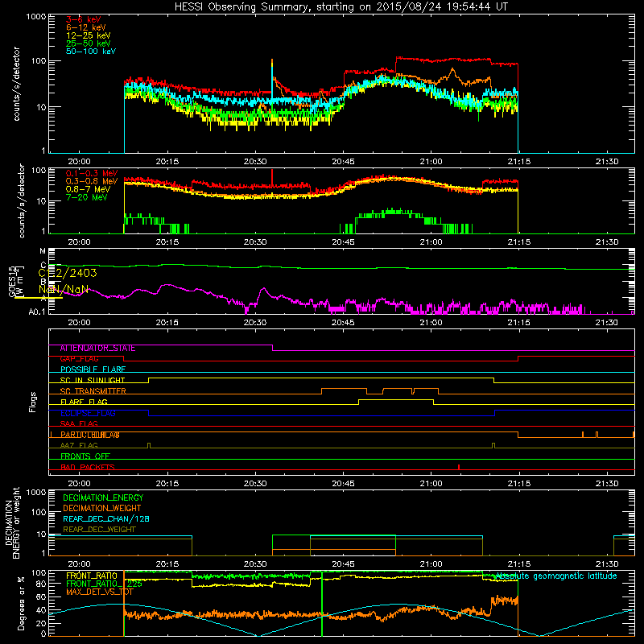Click the NaN/NaN annotation in GOES panel
The height and width of the screenshot is (644, 644).
(64, 289)
